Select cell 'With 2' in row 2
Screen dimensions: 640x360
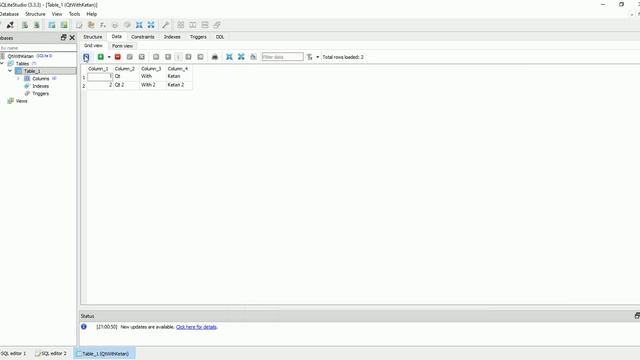pyautogui.click(x=153, y=85)
